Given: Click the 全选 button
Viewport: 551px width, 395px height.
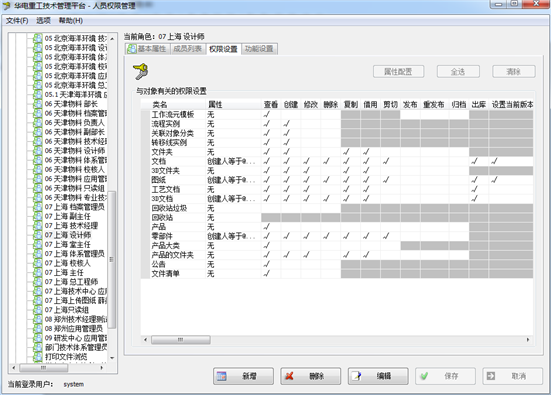Looking at the screenshot, I should 458,72.
